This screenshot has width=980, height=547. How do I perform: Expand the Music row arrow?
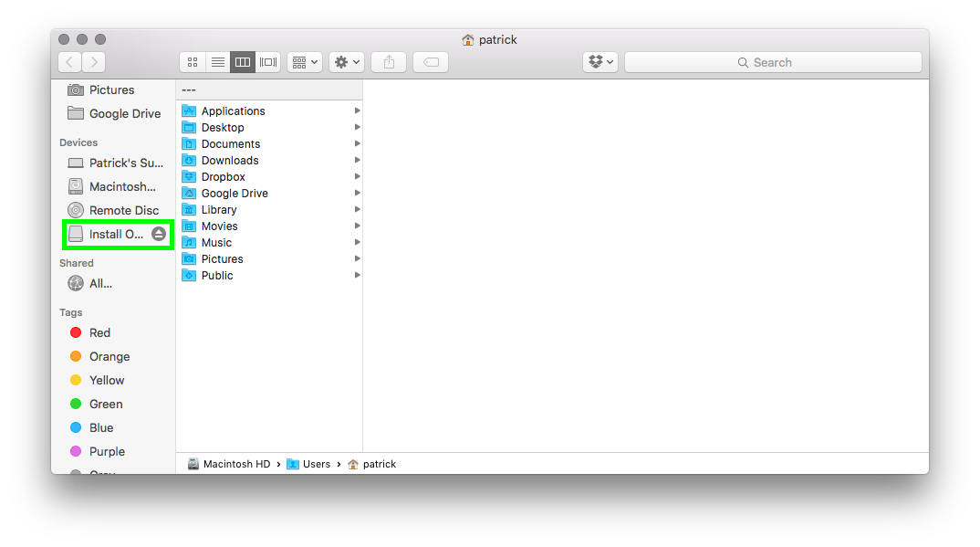pos(358,242)
